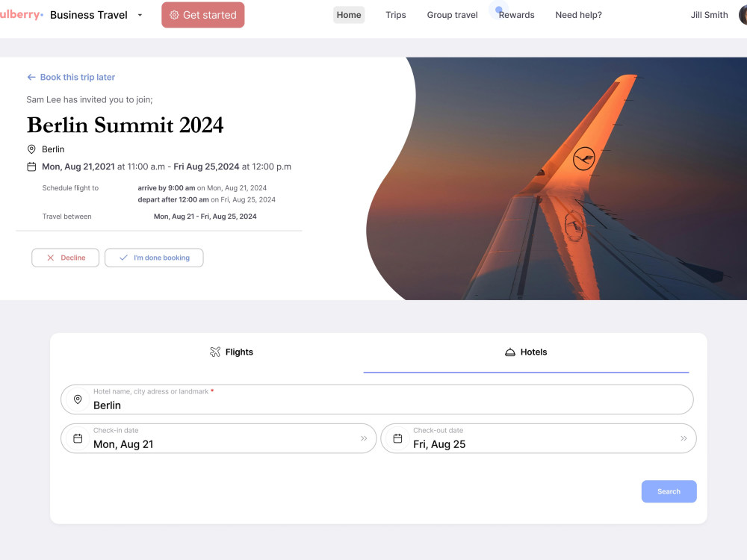Click the pin icon in hotel location field
Viewport: 747px width, 560px height.
tap(78, 399)
